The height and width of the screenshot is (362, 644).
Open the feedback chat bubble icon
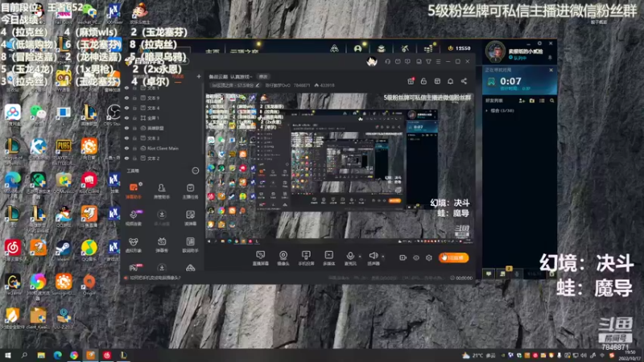click(407, 61)
